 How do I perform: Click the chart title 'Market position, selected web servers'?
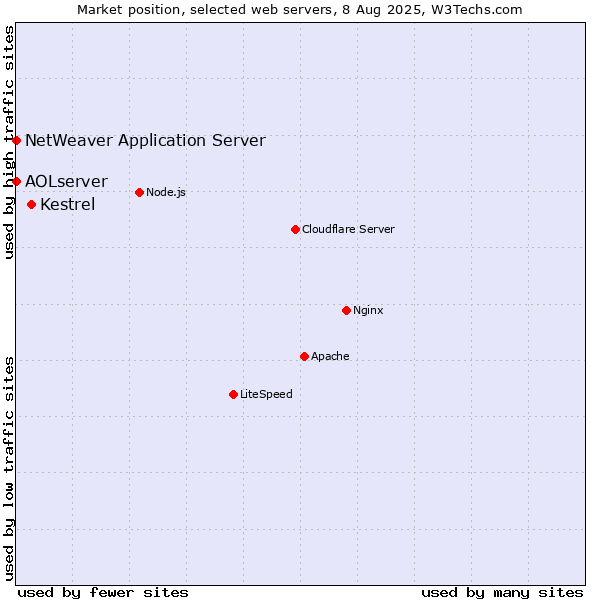[205, 10]
